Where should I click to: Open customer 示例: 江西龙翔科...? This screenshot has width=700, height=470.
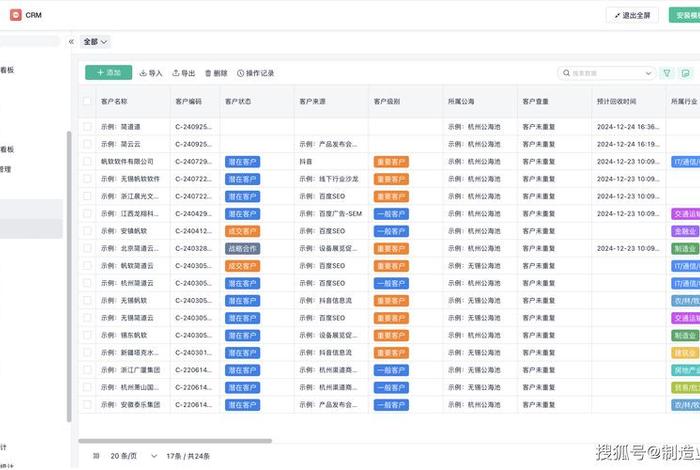coord(129,214)
